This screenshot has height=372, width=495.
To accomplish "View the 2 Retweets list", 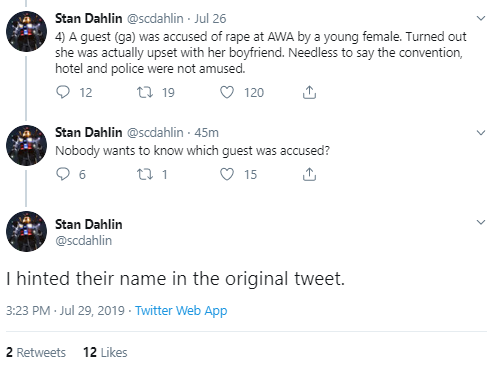I will pos(36,352).
